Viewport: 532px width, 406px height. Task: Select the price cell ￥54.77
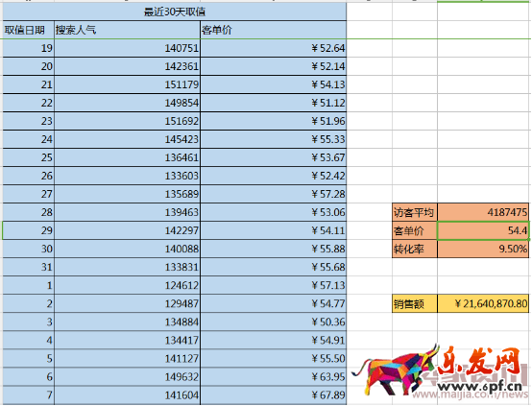(274, 304)
